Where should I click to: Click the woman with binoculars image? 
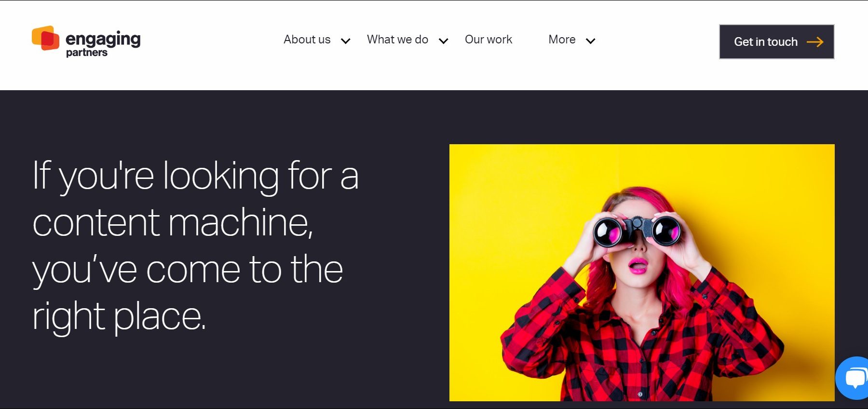tap(642, 273)
